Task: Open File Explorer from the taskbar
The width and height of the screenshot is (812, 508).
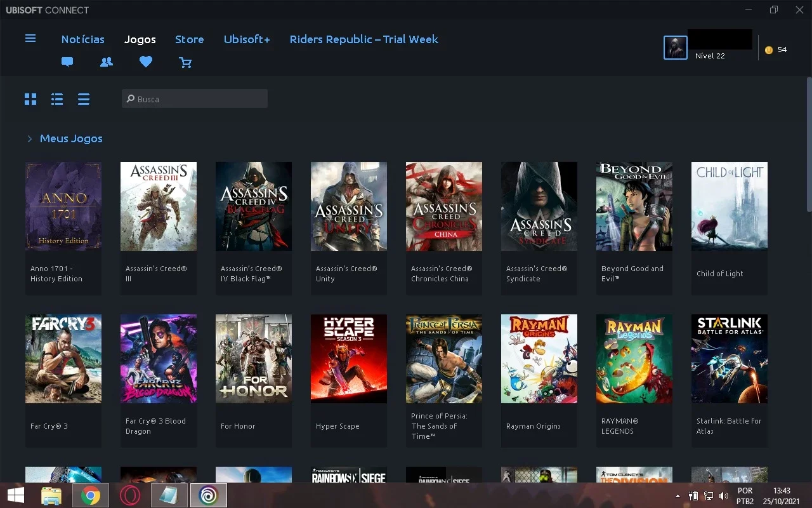Action: (51, 495)
